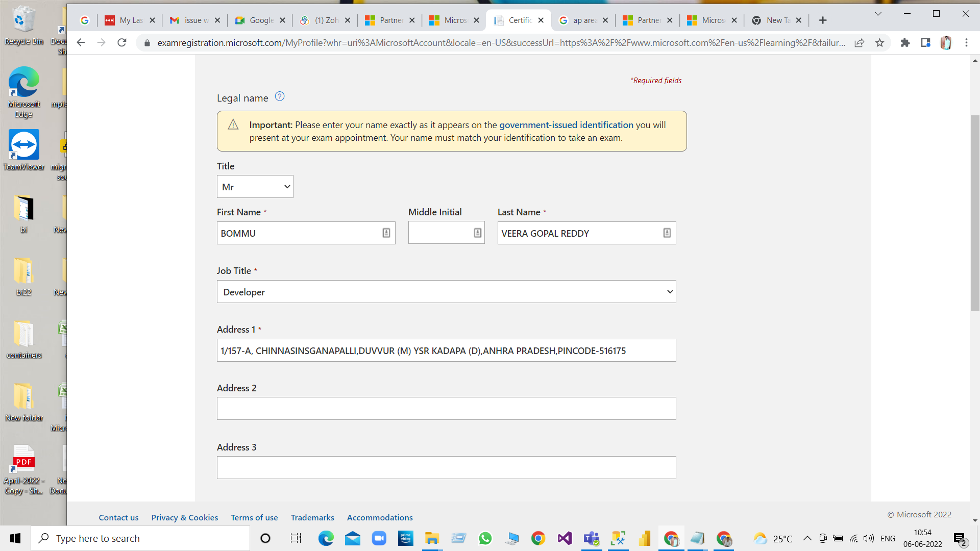This screenshot has height=551, width=980.
Task: Click the Legal name help question icon
Action: pos(280,96)
